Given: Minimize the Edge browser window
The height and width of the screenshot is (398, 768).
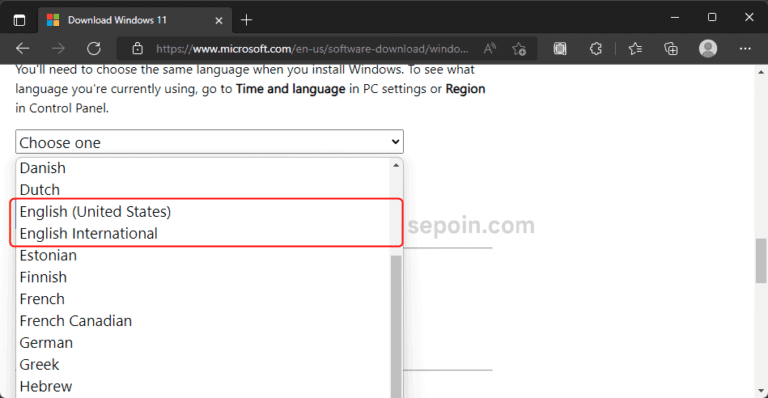Looking at the screenshot, I should click(x=675, y=17).
